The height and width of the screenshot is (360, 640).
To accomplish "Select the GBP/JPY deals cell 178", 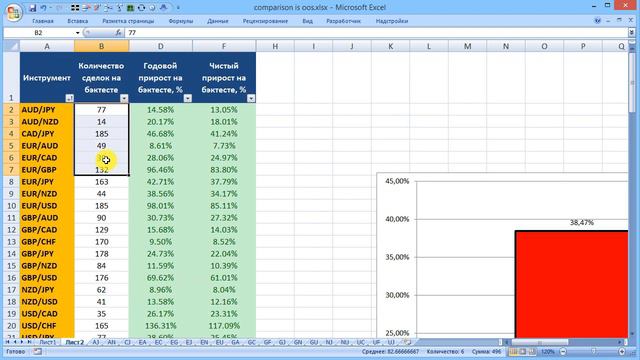I will click(x=102, y=254).
